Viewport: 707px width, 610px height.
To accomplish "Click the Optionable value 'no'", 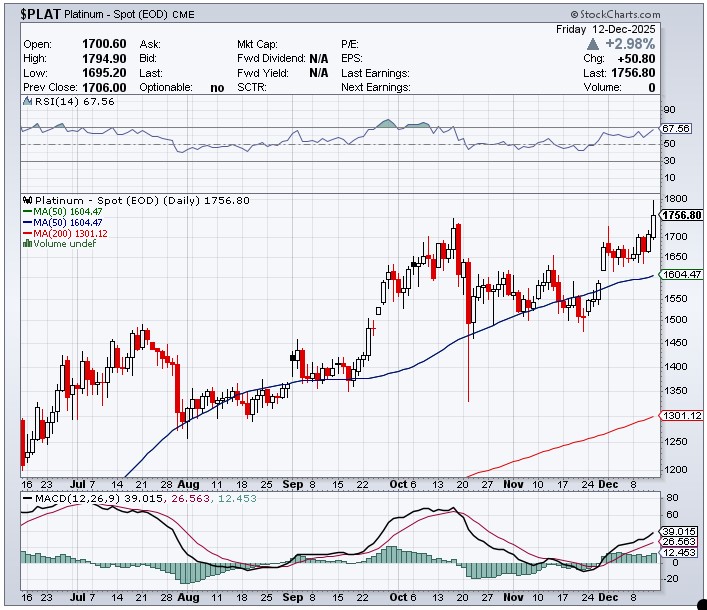I will pos(217,87).
